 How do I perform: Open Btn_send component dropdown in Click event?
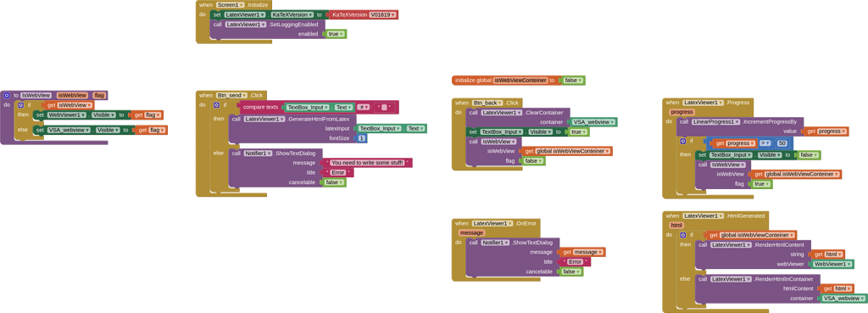(x=231, y=95)
